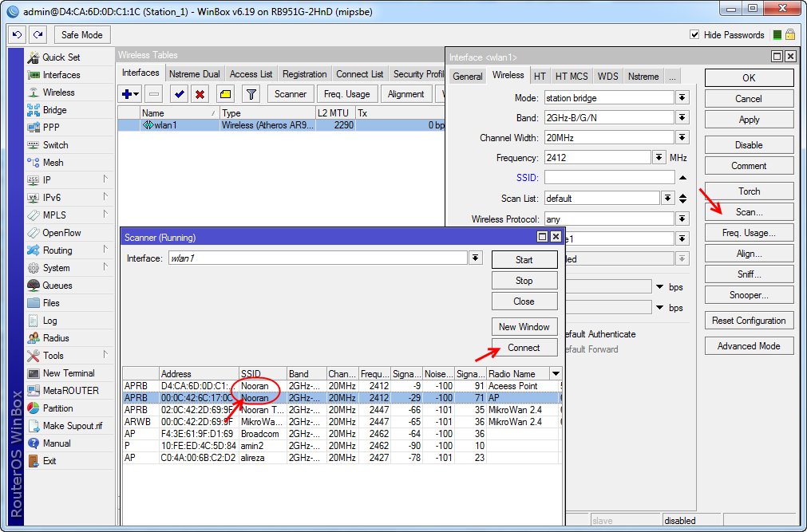Image resolution: width=807 pixels, height=532 pixels.
Task: Click the minus Remove icon
Action: pos(153,94)
